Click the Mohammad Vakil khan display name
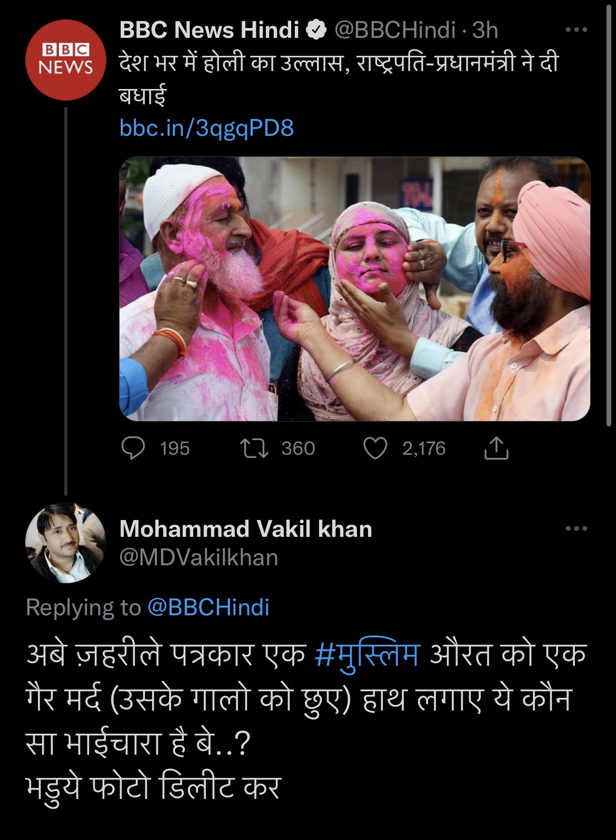This screenshot has width=616, height=840. pos(246,529)
